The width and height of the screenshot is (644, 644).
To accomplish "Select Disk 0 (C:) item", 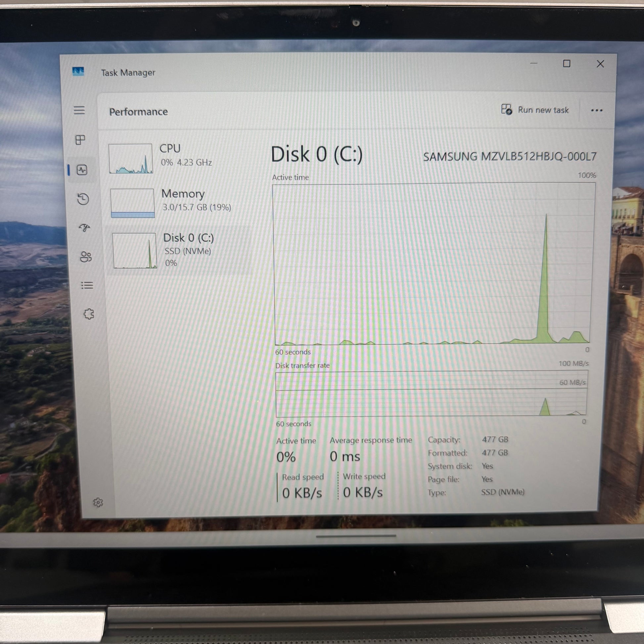I will pyautogui.click(x=188, y=250).
